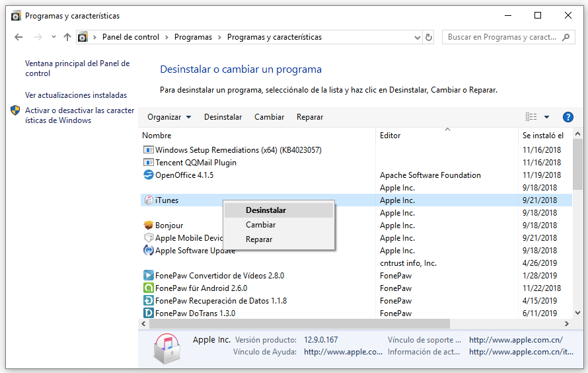Go back using the back arrow
The image size is (588, 373).
[18, 37]
